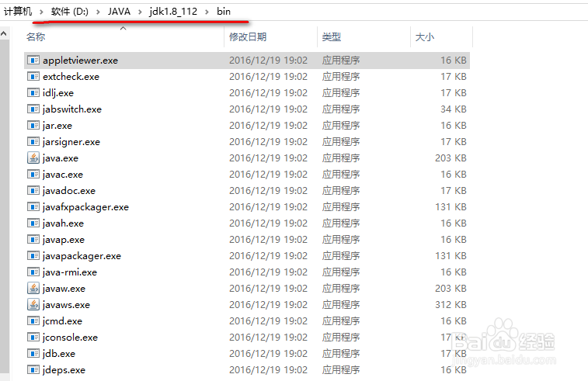Image resolution: width=588 pixels, height=381 pixels.
Task: Click the jdeps.exe file icon
Action: pos(33,370)
